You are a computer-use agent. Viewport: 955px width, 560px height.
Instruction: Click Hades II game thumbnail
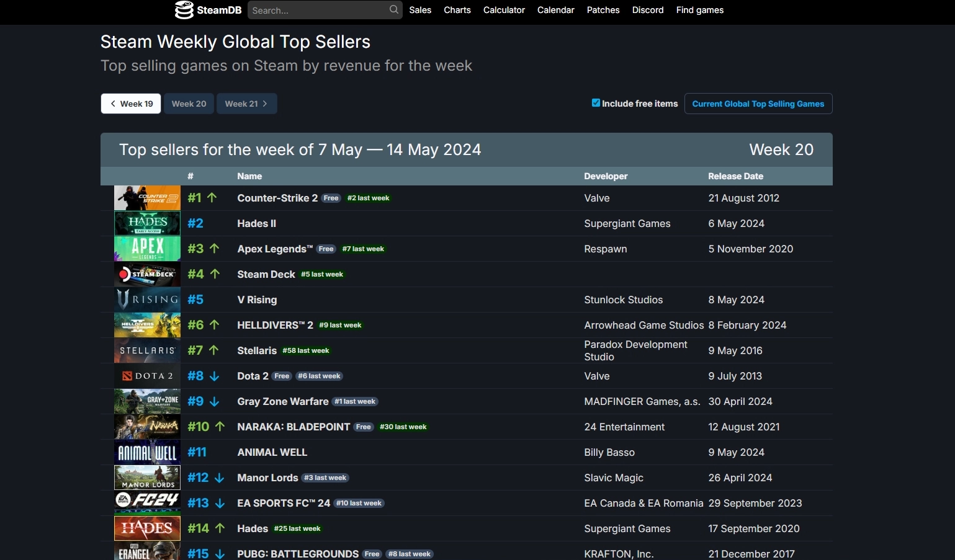click(x=147, y=223)
